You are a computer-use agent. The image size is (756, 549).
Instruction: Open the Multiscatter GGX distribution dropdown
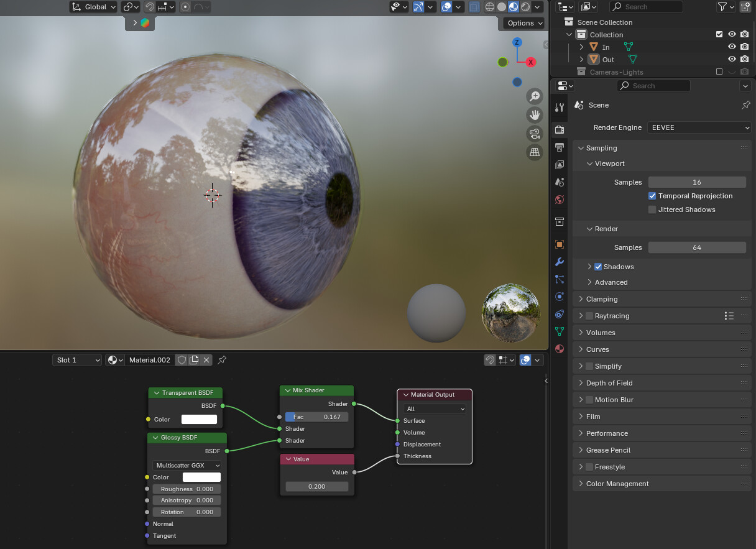click(187, 466)
